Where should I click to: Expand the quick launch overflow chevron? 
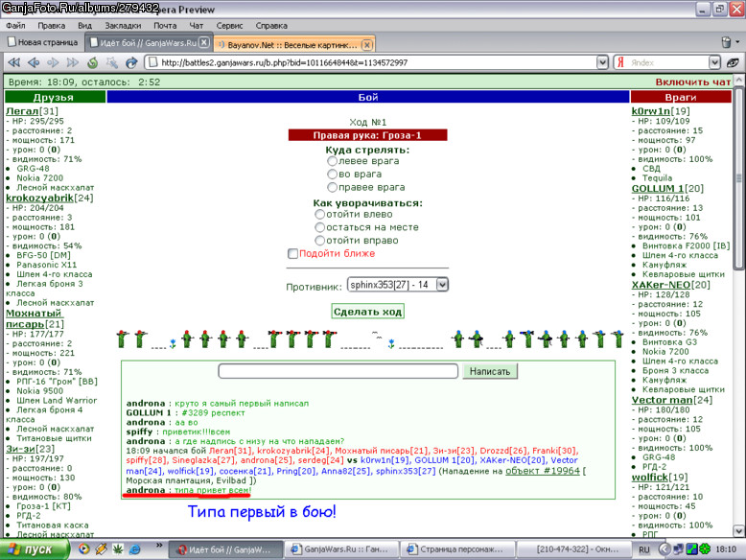[159, 546]
